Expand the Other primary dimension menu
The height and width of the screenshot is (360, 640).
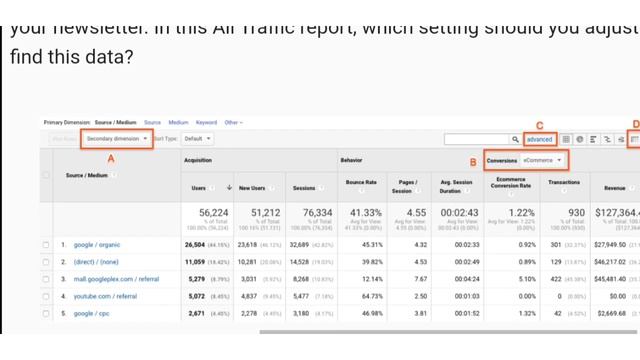tap(233, 122)
